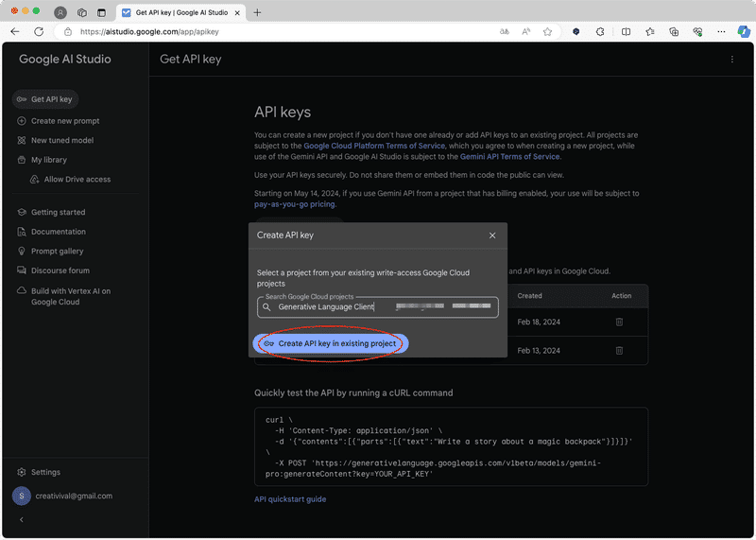Delete the API key created Feb 13, 2024
The width and height of the screenshot is (756, 540).
tap(620, 351)
